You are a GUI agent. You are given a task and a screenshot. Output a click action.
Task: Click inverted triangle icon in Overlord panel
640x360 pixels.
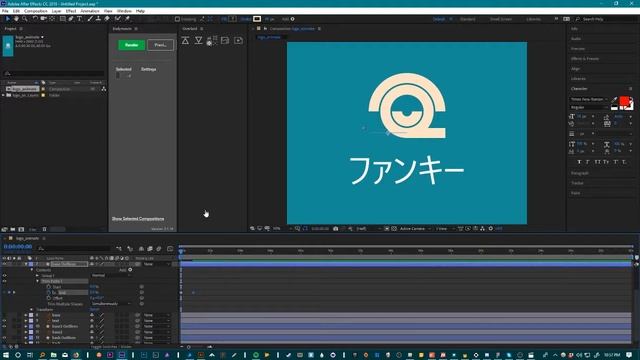coord(198,40)
